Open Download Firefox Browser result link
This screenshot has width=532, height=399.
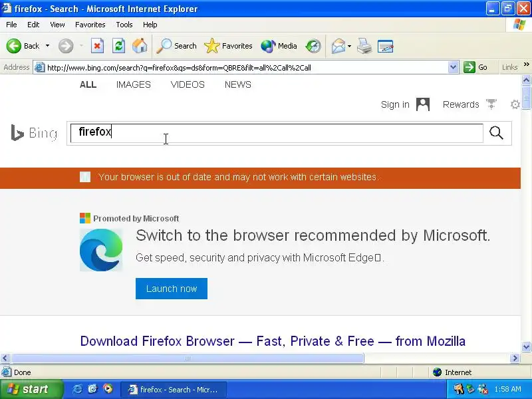[273, 341]
